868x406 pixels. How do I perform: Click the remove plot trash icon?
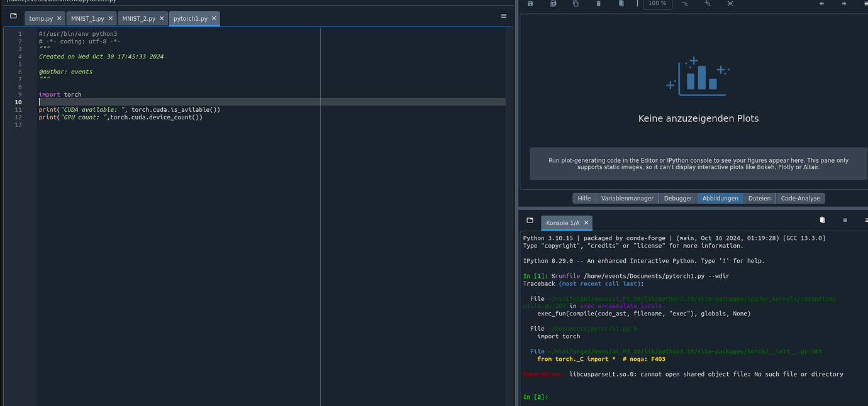pyautogui.click(x=598, y=4)
